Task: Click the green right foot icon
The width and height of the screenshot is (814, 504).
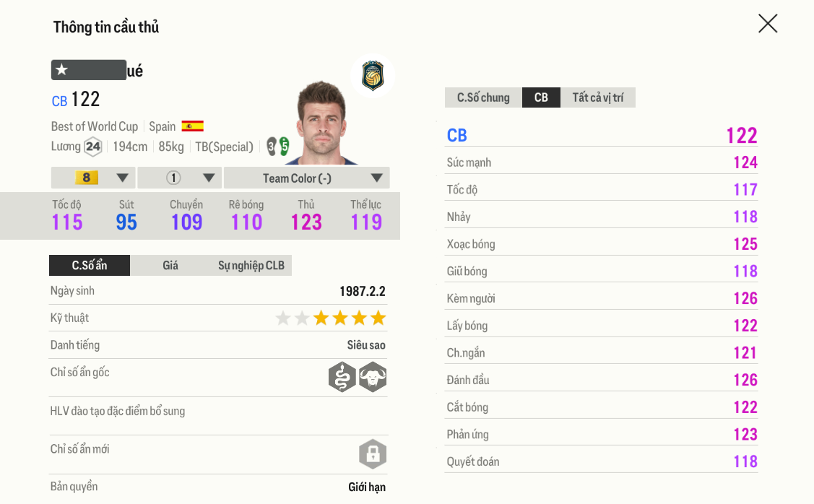Action: coord(285,147)
